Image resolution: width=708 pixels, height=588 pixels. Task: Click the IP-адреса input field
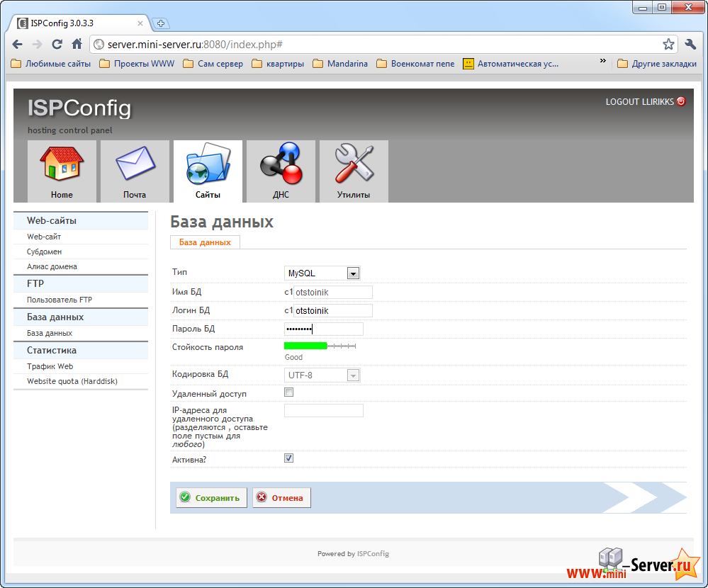tap(323, 409)
